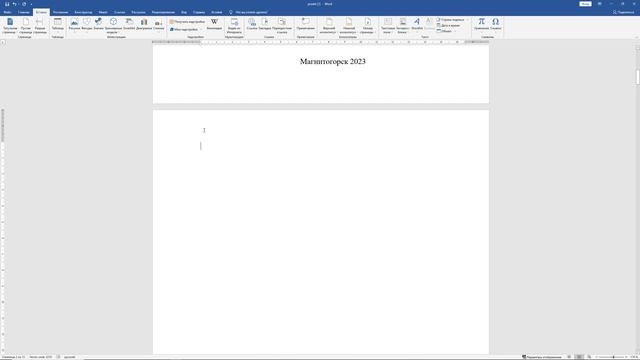Insert a Chart (Диаграмма)

(144, 24)
